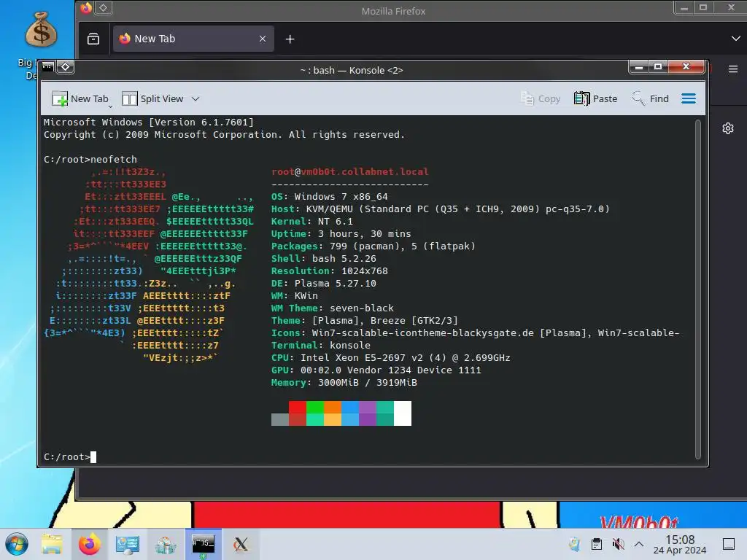The image size is (747, 560).
Task: Click the C:/root>neofetch command line
Action: [90, 159]
